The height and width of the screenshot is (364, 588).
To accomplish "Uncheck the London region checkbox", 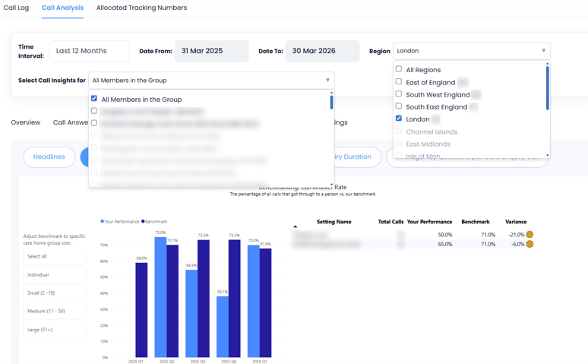I will click(399, 119).
